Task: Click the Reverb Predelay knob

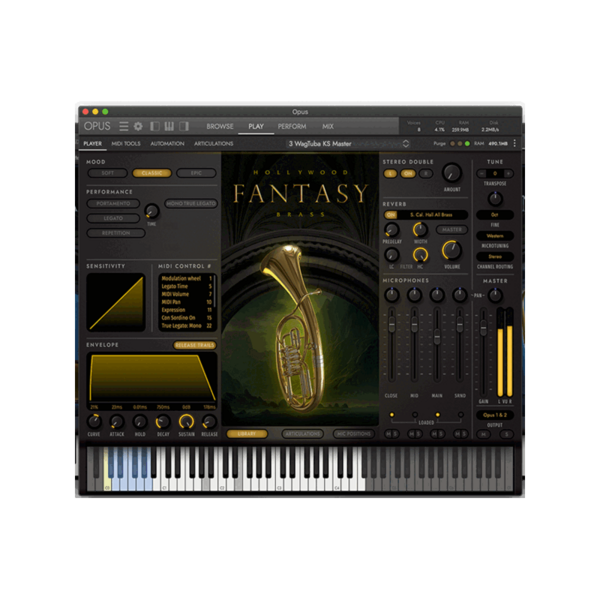Action: tap(391, 230)
